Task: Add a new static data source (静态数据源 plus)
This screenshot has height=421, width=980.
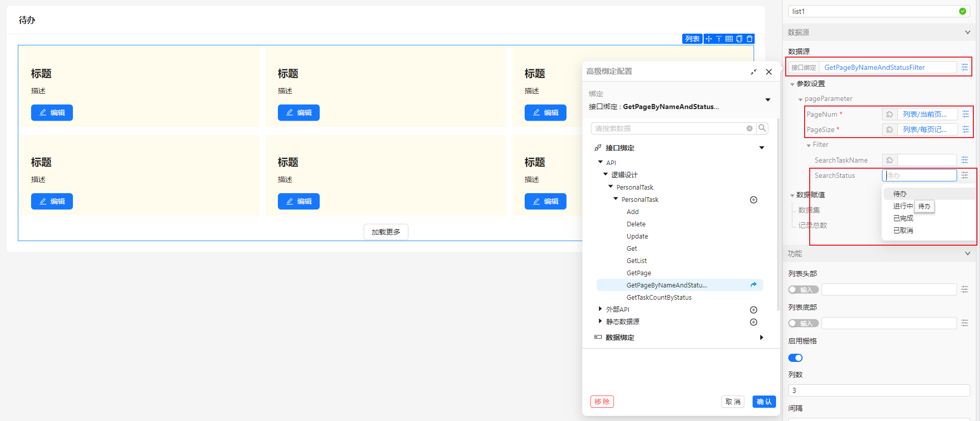Action: point(754,322)
